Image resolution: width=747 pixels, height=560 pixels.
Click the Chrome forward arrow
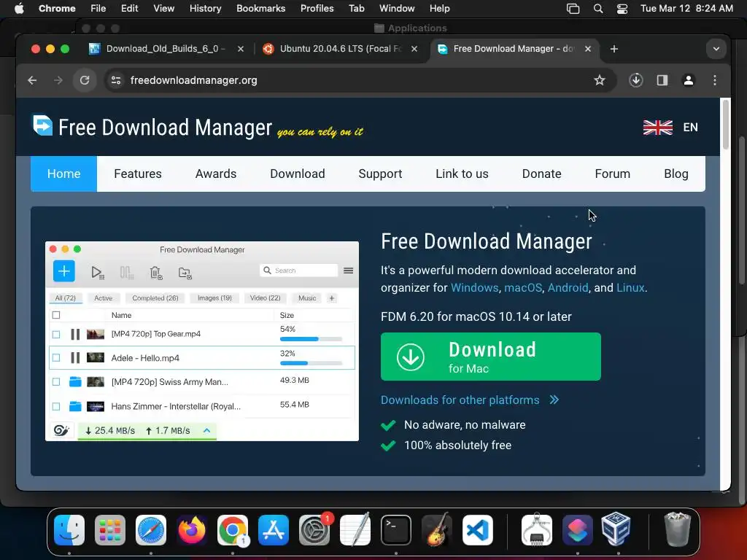[x=58, y=80]
